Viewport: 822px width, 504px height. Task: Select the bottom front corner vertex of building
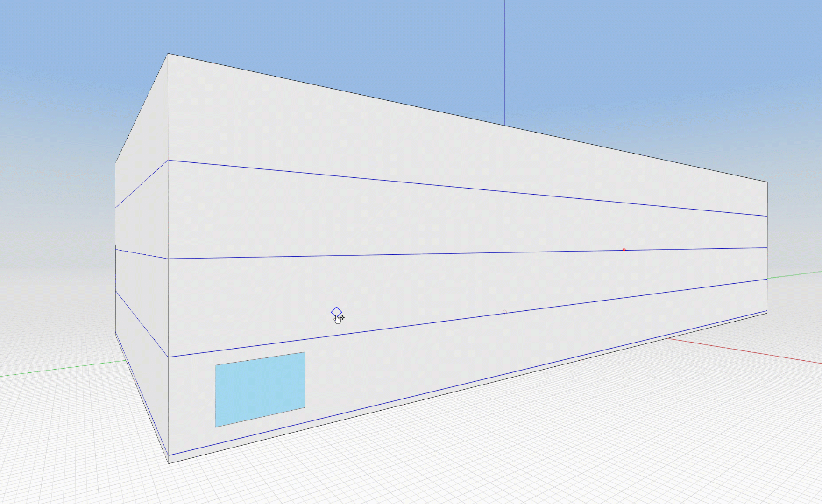(169, 463)
